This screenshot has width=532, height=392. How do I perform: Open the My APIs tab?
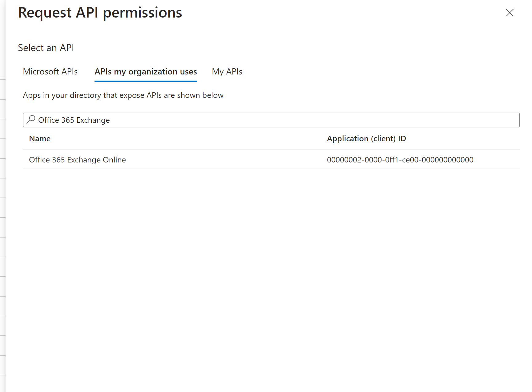[227, 72]
